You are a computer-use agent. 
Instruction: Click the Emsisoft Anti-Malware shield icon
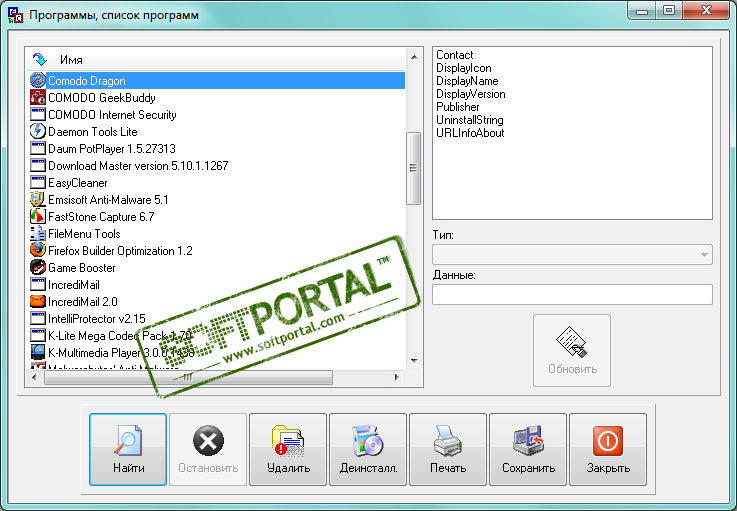tap(38, 199)
